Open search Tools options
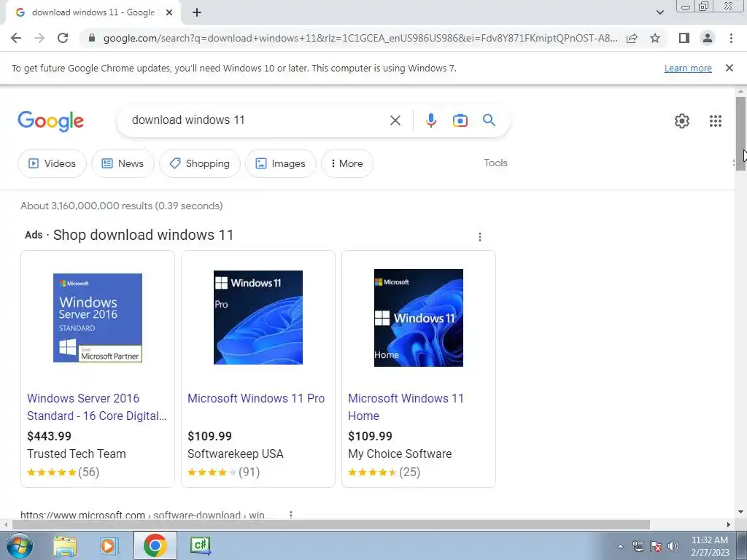This screenshot has height=560, width=747. coord(495,163)
